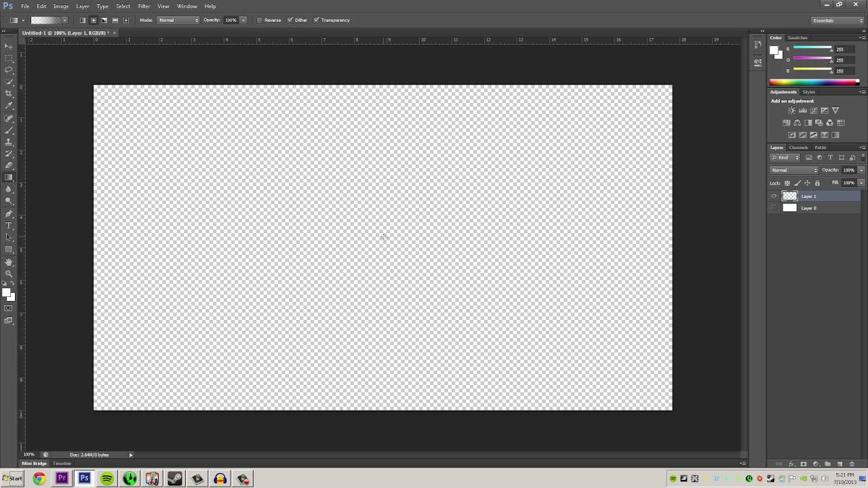Toggle Lock image pixels brush icon
This screenshot has width=868, height=488.
click(797, 183)
